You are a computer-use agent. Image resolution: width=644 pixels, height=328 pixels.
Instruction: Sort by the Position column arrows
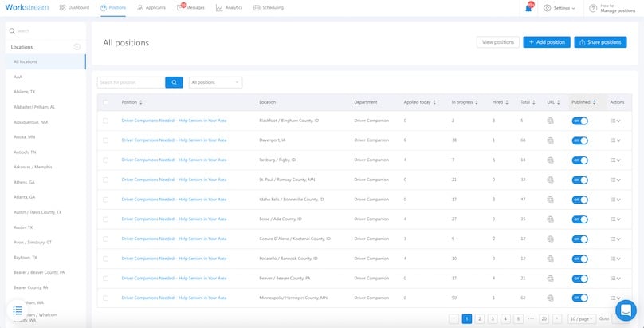click(x=141, y=102)
